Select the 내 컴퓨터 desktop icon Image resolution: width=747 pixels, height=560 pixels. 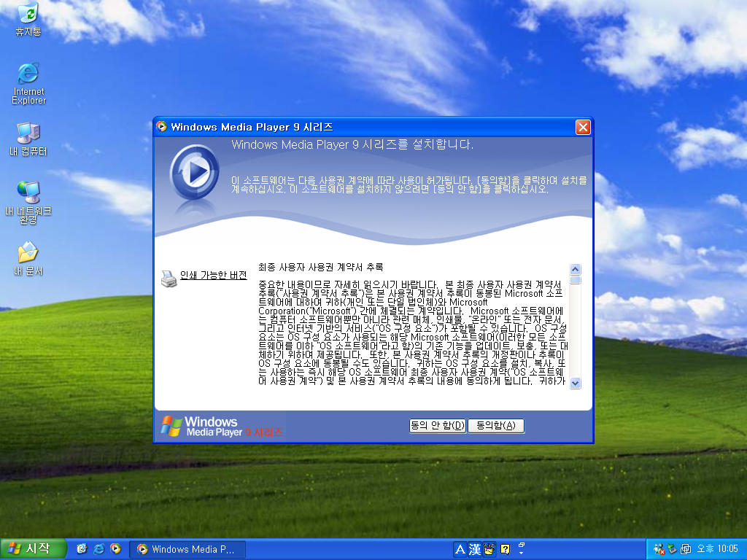[28, 139]
